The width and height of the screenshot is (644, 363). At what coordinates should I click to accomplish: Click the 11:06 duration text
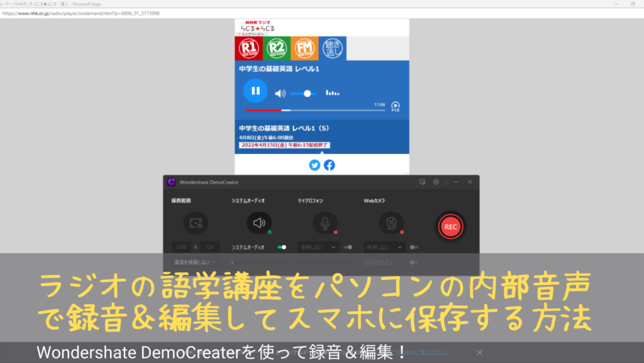[x=379, y=104]
